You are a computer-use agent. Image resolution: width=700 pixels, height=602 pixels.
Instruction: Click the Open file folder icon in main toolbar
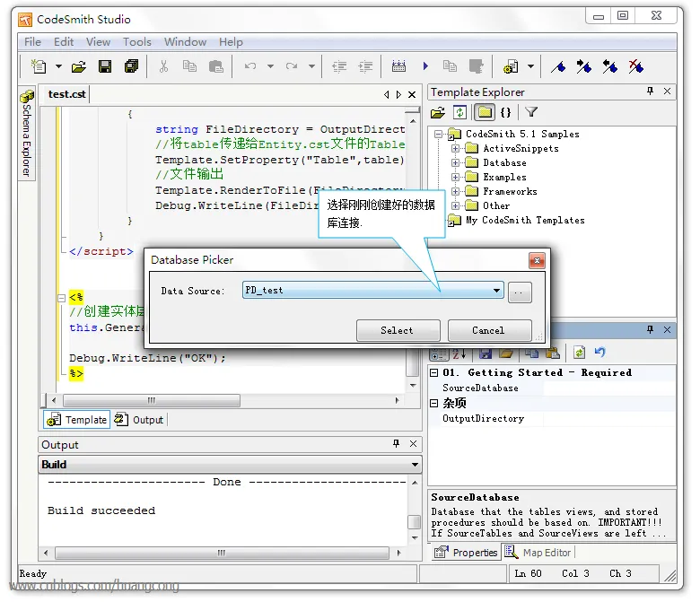click(x=79, y=66)
